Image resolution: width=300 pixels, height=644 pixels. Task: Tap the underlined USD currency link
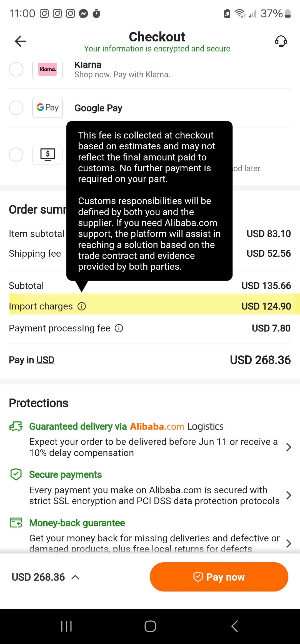coord(45,360)
